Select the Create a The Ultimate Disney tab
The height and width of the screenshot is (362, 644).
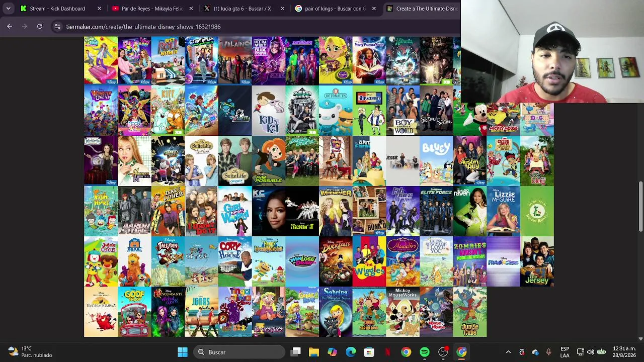(422, 9)
